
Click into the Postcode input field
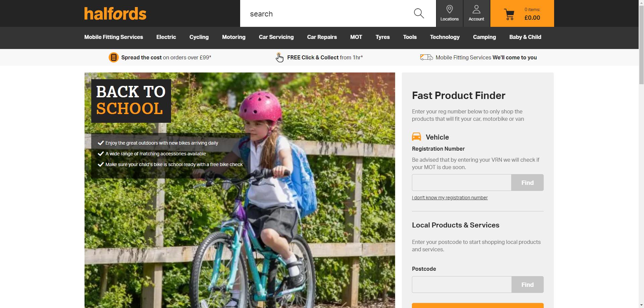462,285
